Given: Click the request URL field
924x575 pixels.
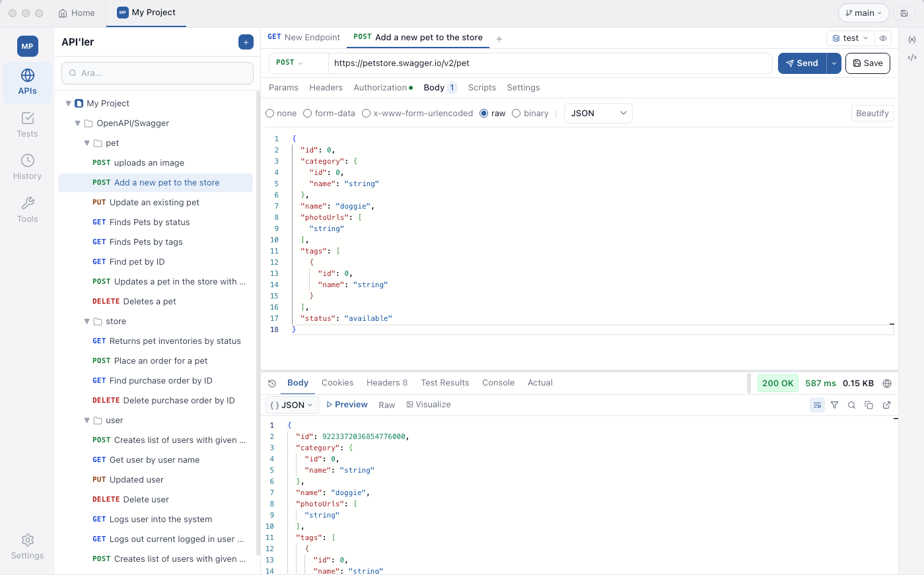Looking at the screenshot, I should (x=550, y=63).
